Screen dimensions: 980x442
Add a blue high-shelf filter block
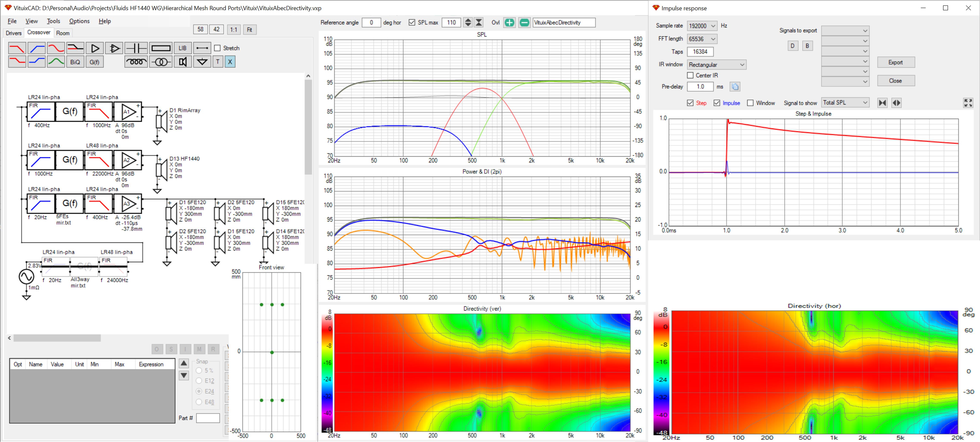[x=37, y=62]
